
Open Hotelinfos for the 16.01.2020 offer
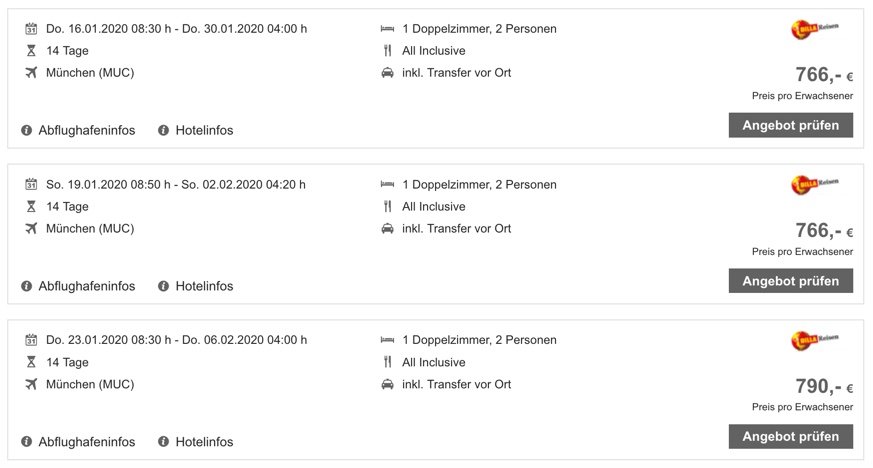point(204,130)
